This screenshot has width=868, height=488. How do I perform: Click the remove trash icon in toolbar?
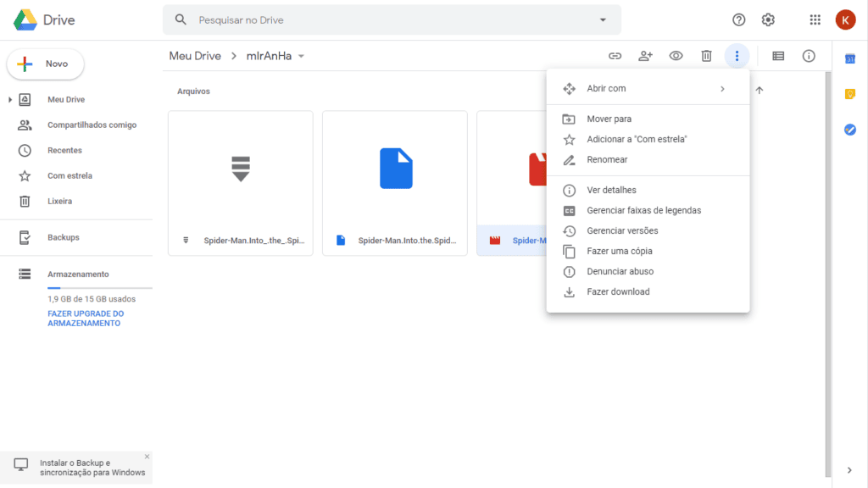pyautogui.click(x=706, y=56)
